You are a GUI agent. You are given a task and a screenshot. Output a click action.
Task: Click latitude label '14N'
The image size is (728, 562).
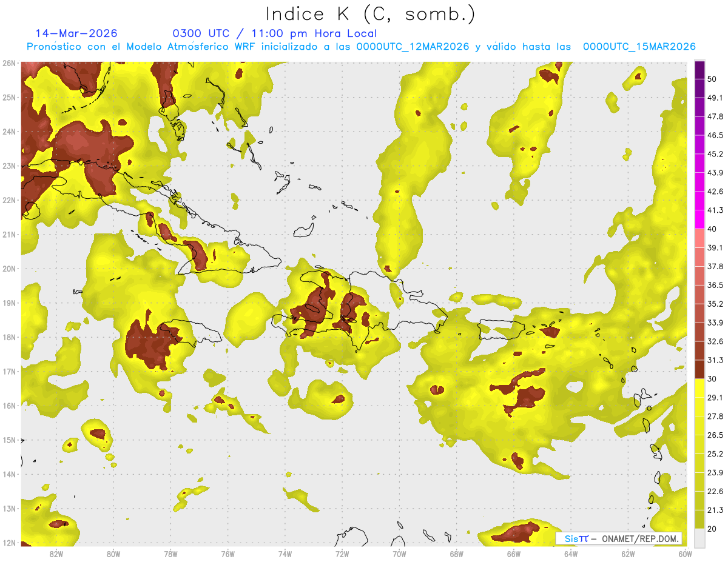(x=8, y=474)
